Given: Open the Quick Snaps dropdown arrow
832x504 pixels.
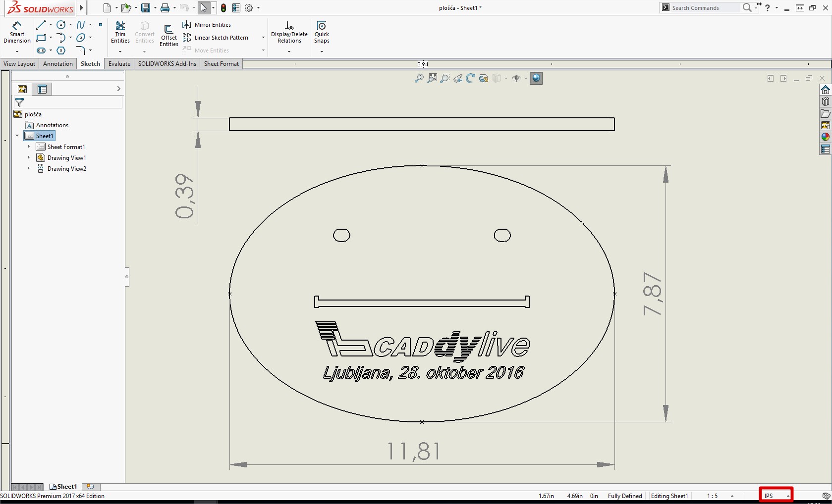Looking at the screenshot, I should [322, 51].
